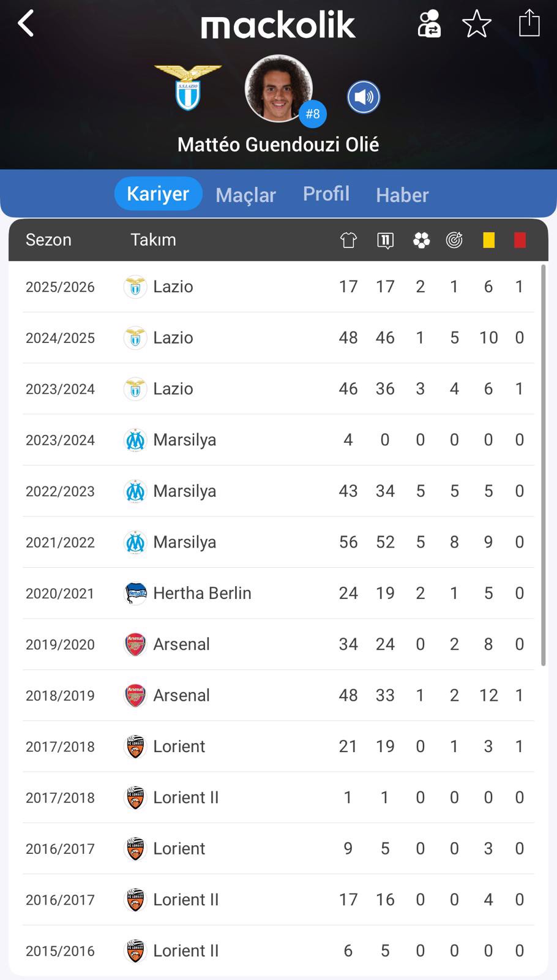557x980 pixels.
Task: Tap Guendouzi's profile photo
Action: coord(278,89)
